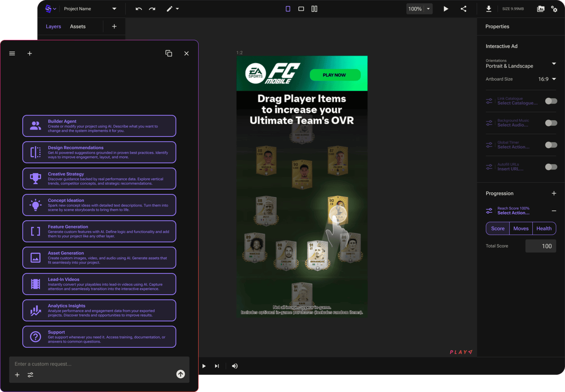The height and width of the screenshot is (392, 565).
Task: Switch to the Assets tab
Action: click(x=78, y=26)
